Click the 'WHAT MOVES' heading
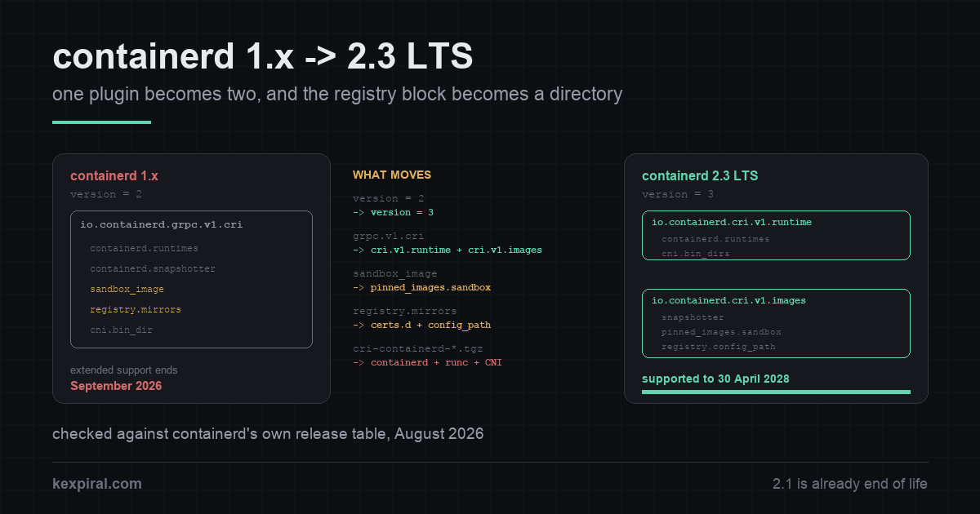The width and height of the screenshot is (980, 514). point(392,175)
